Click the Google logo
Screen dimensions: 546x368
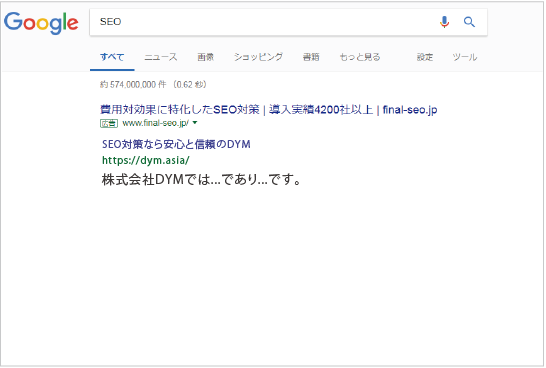(41, 23)
